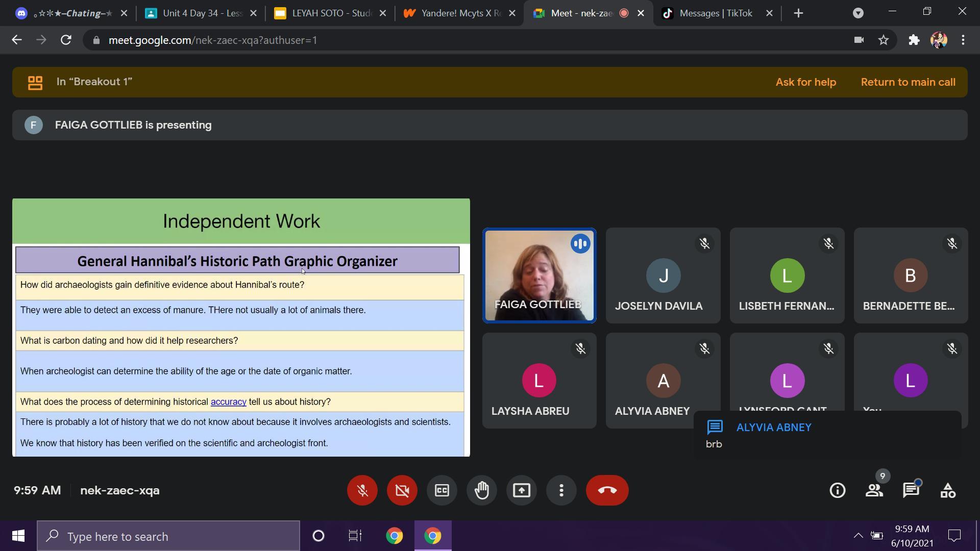Image resolution: width=980 pixels, height=551 pixels.
Task: Turn on your camera
Action: [x=402, y=491]
